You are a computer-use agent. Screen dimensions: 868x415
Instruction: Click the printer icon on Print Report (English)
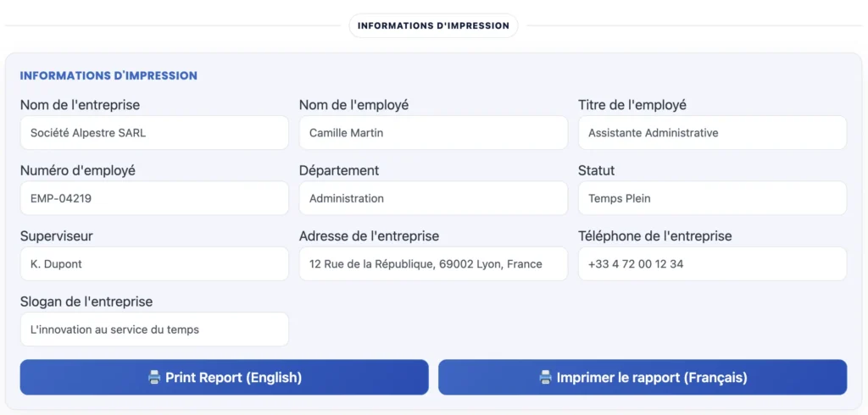[x=154, y=378]
